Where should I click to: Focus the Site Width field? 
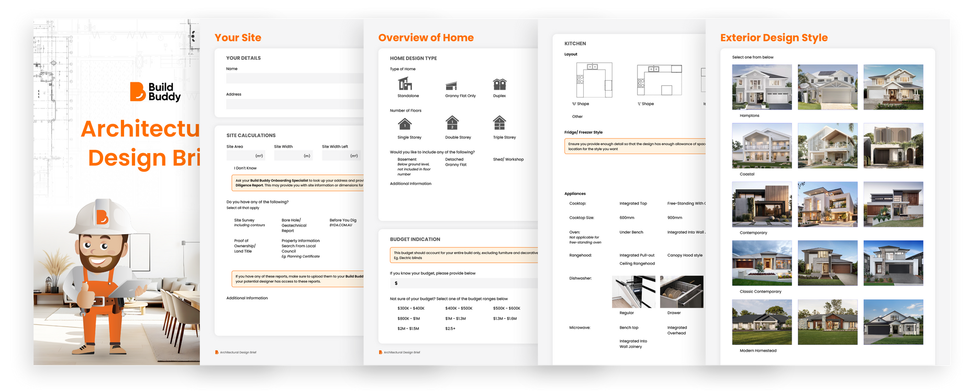(293, 156)
